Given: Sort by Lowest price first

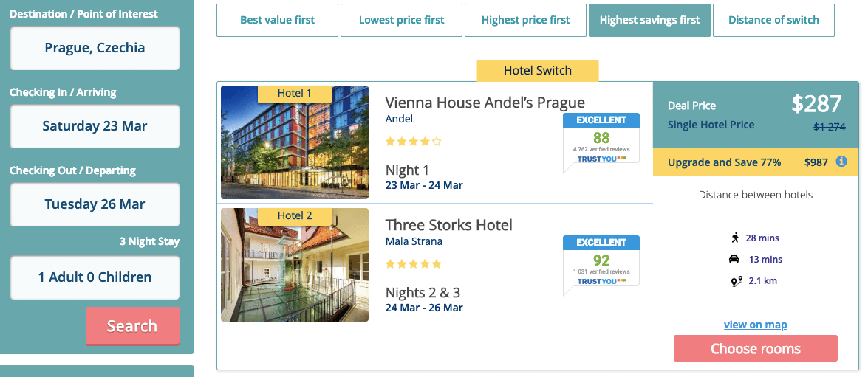Looking at the screenshot, I should point(401,20).
